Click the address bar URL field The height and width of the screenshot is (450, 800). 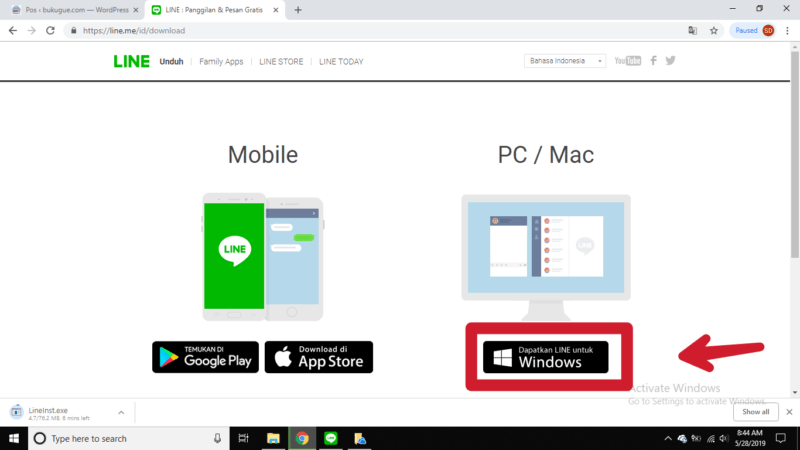coord(378,31)
